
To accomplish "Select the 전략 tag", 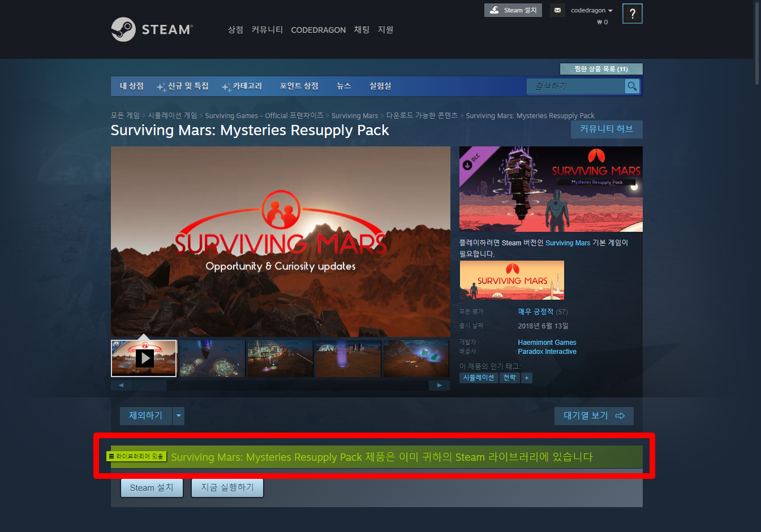I will point(509,378).
